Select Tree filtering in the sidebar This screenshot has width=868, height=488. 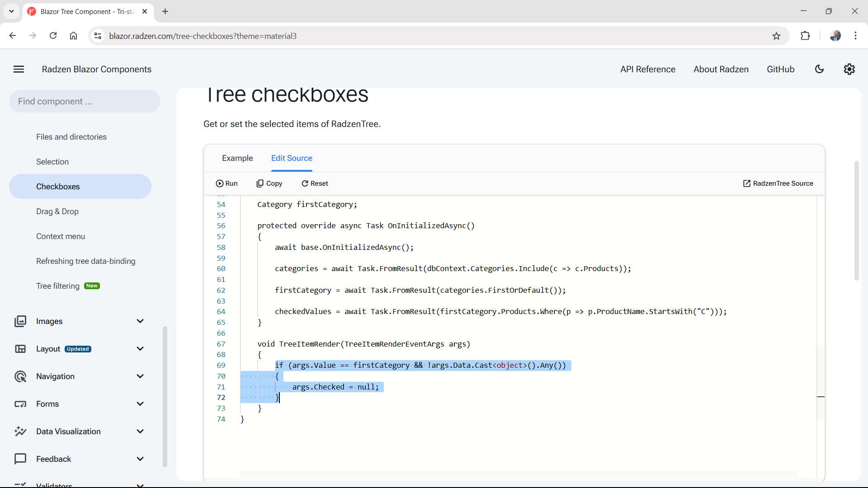(58, 286)
